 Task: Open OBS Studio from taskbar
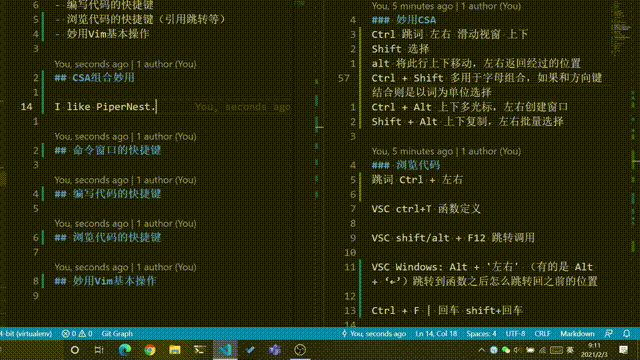click(x=300, y=350)
